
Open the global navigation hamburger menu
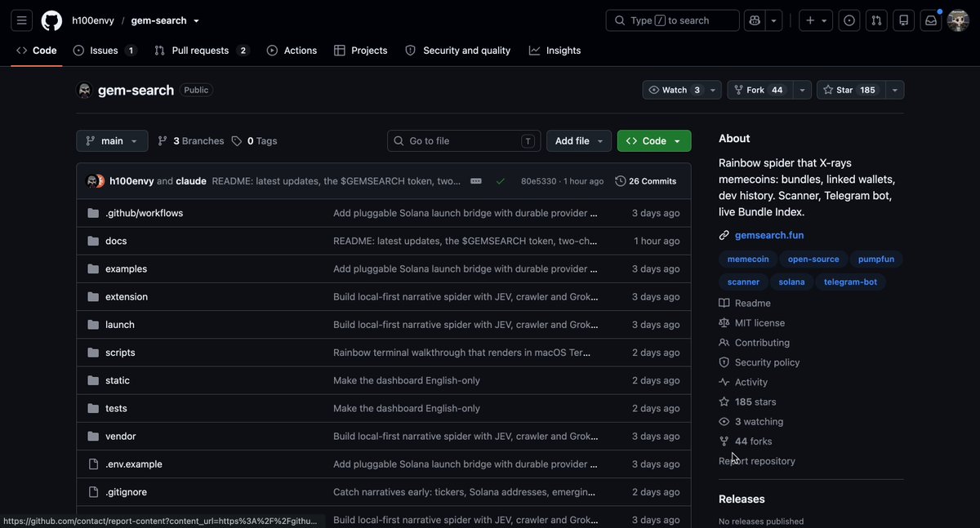(21, 20)
